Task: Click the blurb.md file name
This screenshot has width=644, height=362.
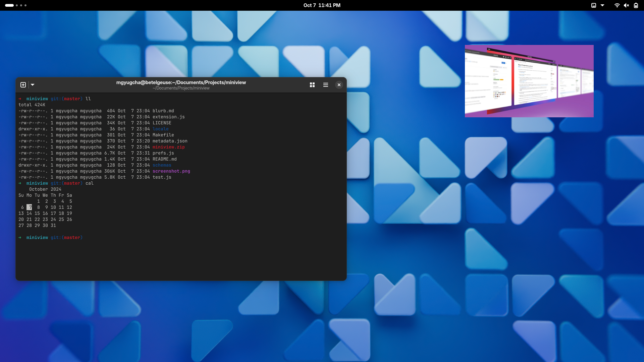Action: 163,111
